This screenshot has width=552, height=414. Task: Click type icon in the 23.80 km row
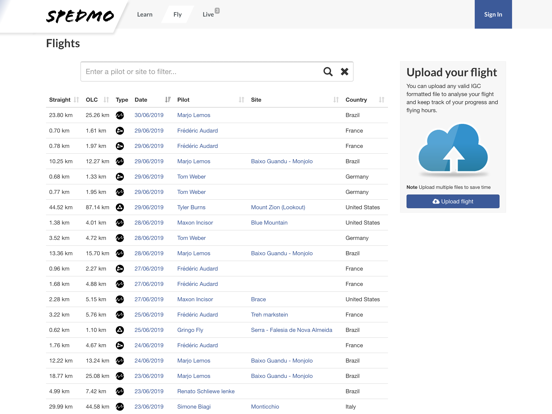[120, 115]
